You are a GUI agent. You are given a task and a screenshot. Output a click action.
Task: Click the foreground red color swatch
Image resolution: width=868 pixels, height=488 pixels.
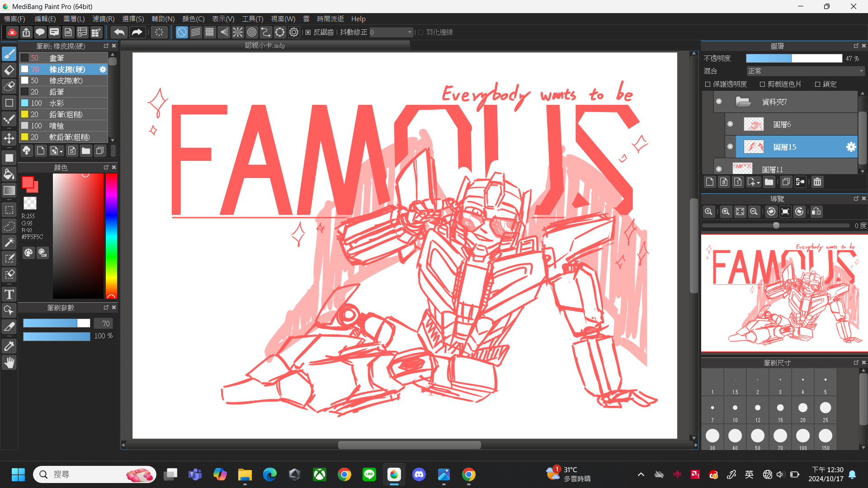[x=28, y=182]
